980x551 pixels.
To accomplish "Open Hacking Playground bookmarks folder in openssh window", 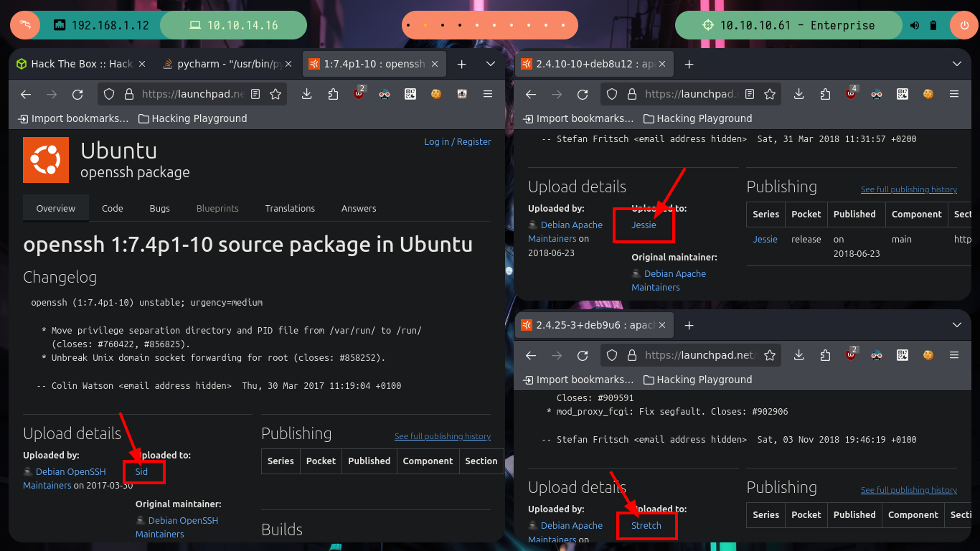I will coord(192,118).
